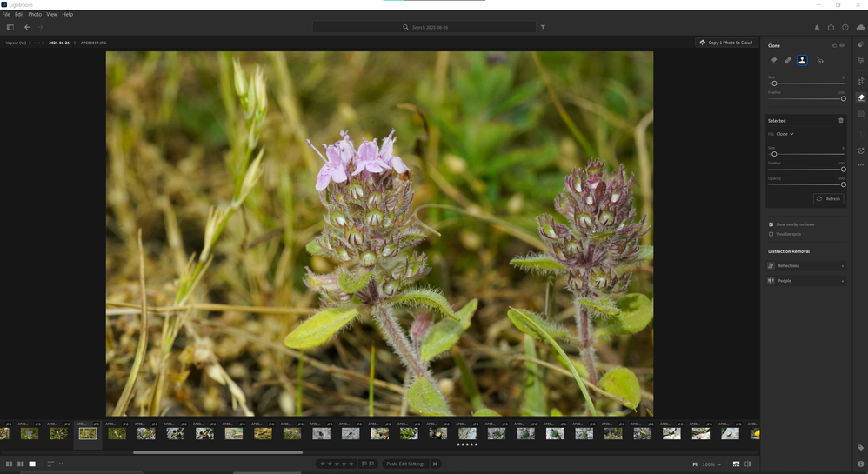Click Paste Edit Settings button
868x474 pixels.
coord(405,464)
